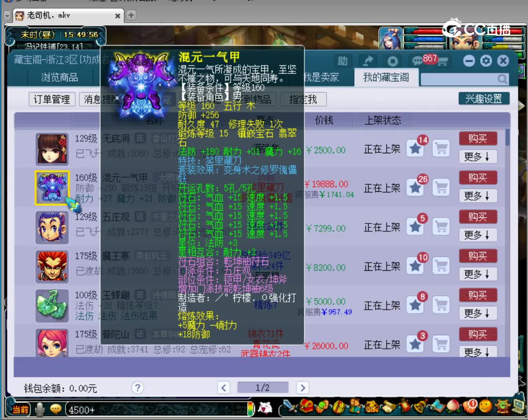Open the sword attack icon in bottom bar
The image size is (528, 420).
click(x=290, y=407)
